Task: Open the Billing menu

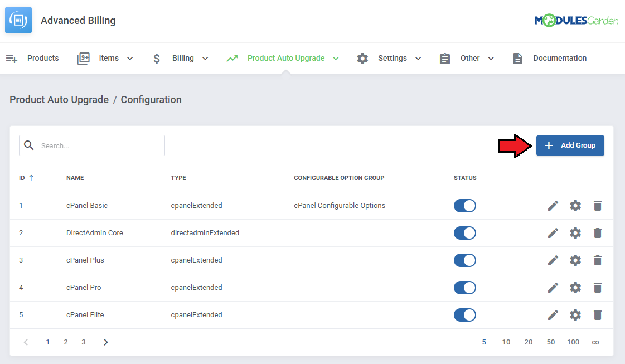Action: (x=183, y=58)
